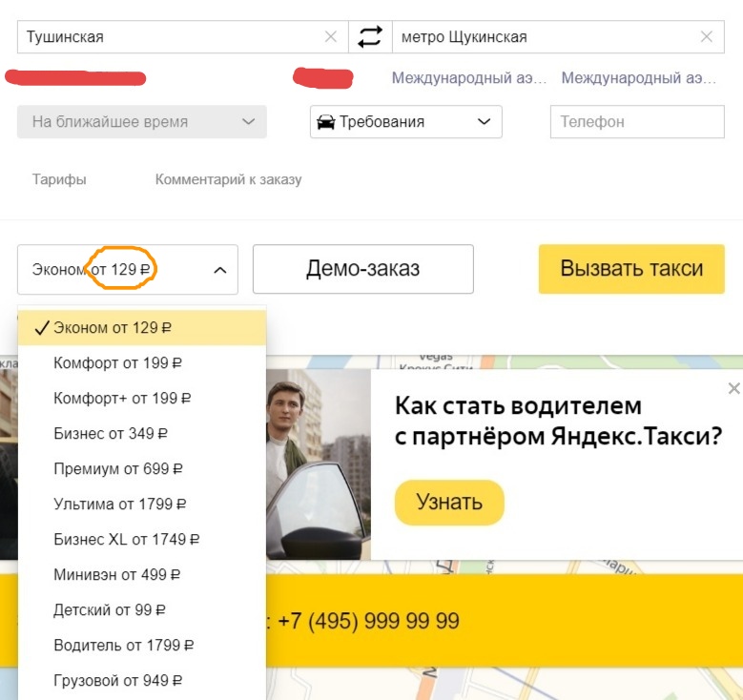Choose Комфорт от 199 tariff
This screenshot has height=700, width=743.
point(142,363)
